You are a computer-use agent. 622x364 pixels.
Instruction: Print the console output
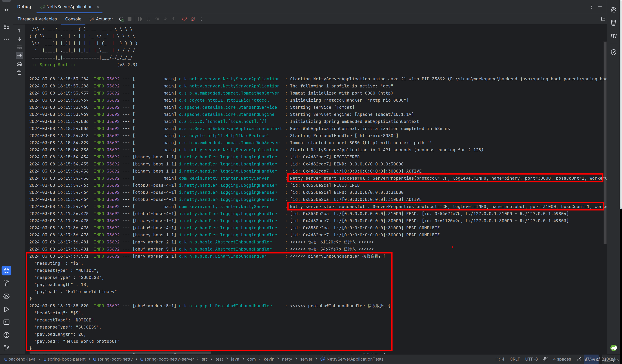tap(19, 64)
